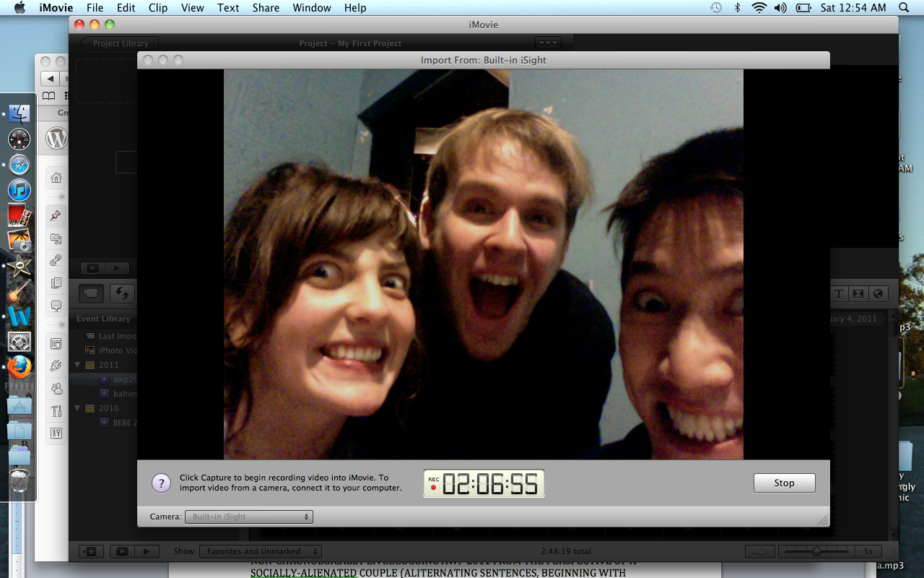Screen dimensions: 924x578
Task: Open System Preferences from the Dock
Action: (x=19, y=342)
